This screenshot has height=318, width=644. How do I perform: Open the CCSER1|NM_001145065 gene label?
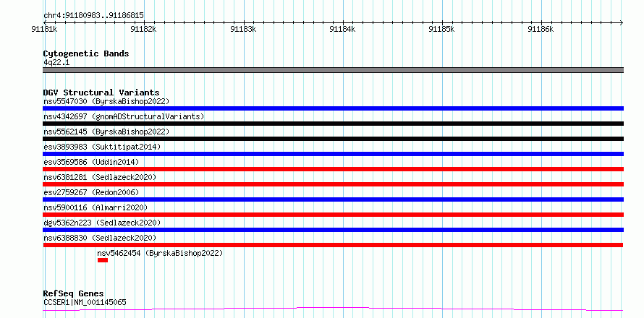coord(85,303)
